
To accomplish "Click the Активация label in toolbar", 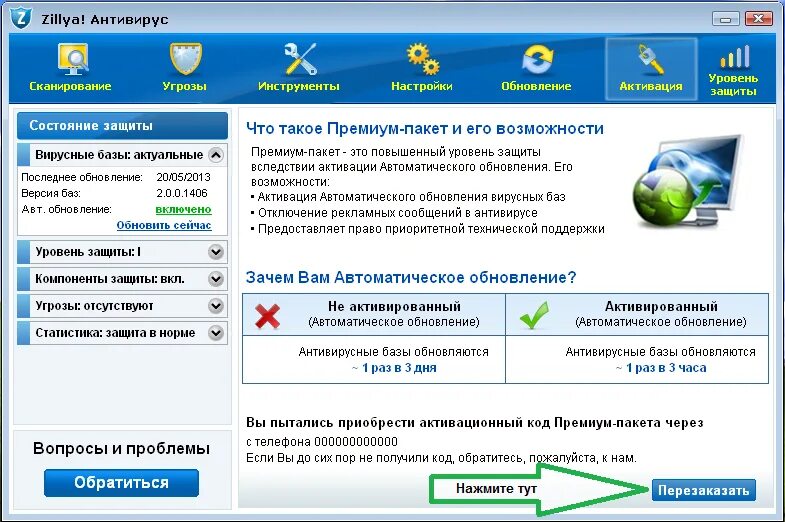I will pos(651,86).
